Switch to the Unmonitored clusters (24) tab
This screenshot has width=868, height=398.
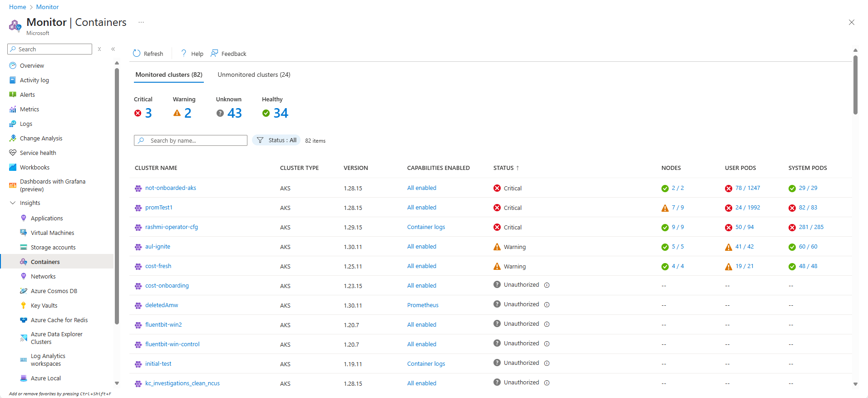tap(254, 75)
